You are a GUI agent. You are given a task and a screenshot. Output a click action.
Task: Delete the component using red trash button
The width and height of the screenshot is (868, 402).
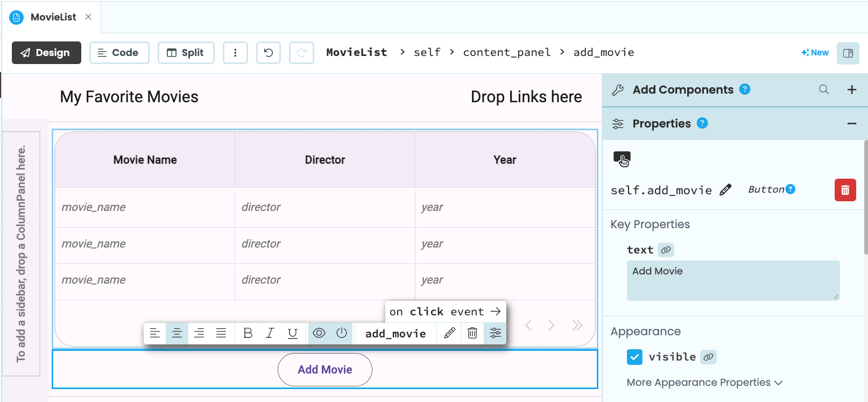[x=845, y=190]
